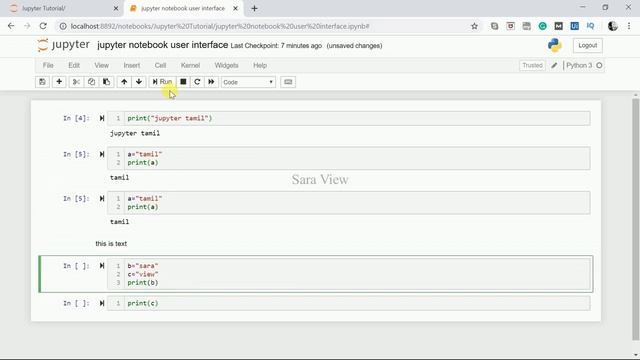Open the command palette keyboard icon
This screenshot has height=360, width=640.
(288, 82)
